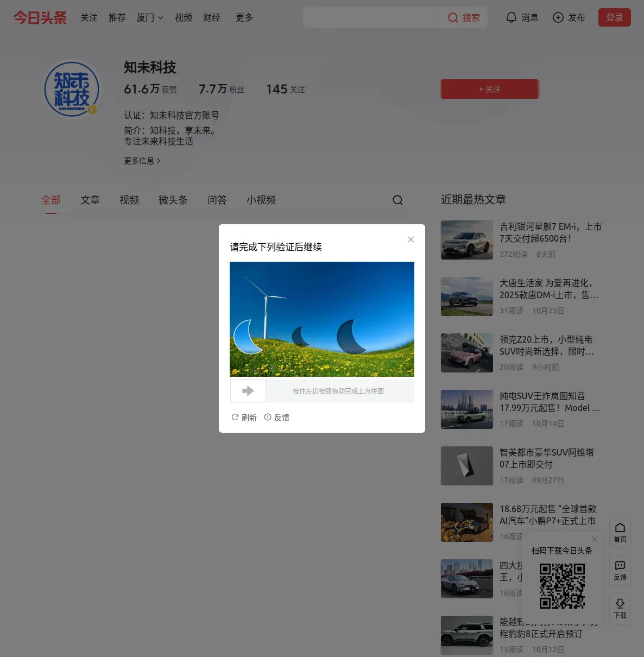
Task: Open the 推荐 navigation item
Action: click(x=117, y=18)
